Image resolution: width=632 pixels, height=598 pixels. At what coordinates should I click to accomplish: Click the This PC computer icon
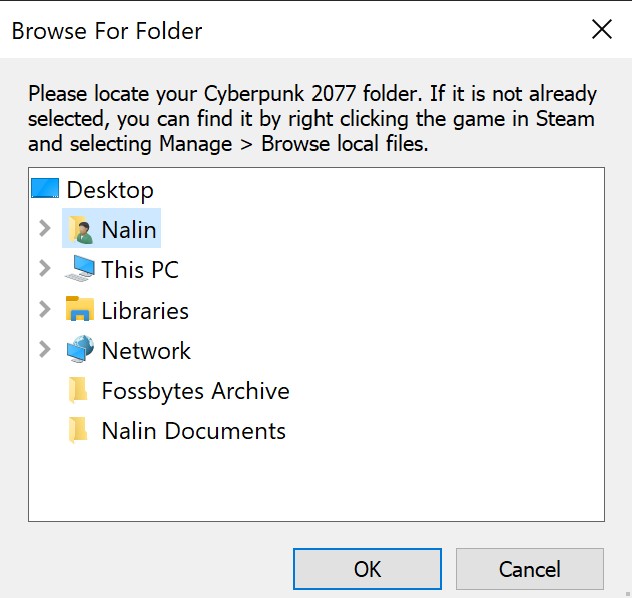[81, 269]
